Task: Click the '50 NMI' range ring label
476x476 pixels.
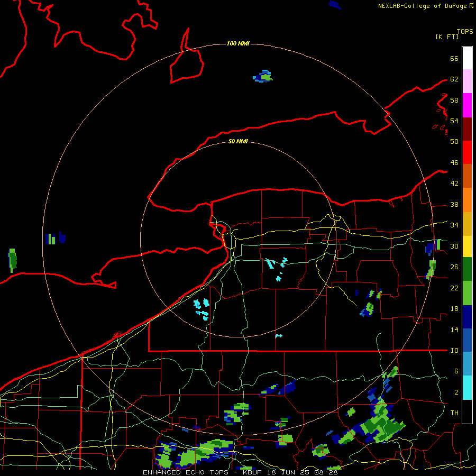Action: (238, 141)
